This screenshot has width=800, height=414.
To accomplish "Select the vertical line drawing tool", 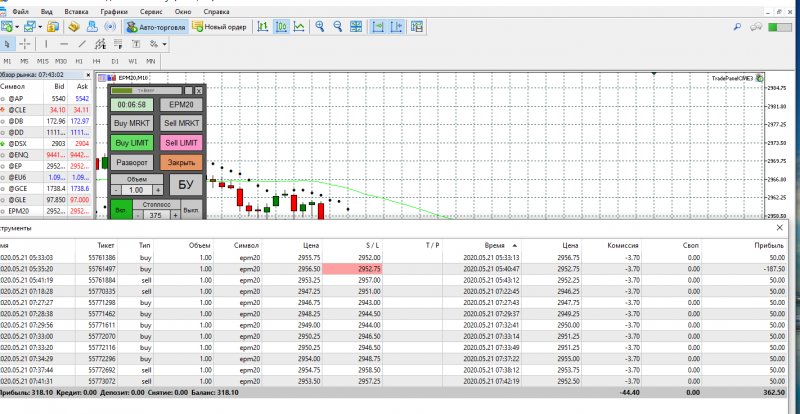I will 46,44.
